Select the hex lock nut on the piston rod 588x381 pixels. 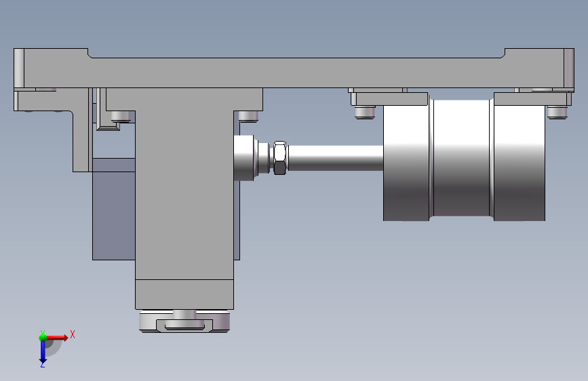279,158
